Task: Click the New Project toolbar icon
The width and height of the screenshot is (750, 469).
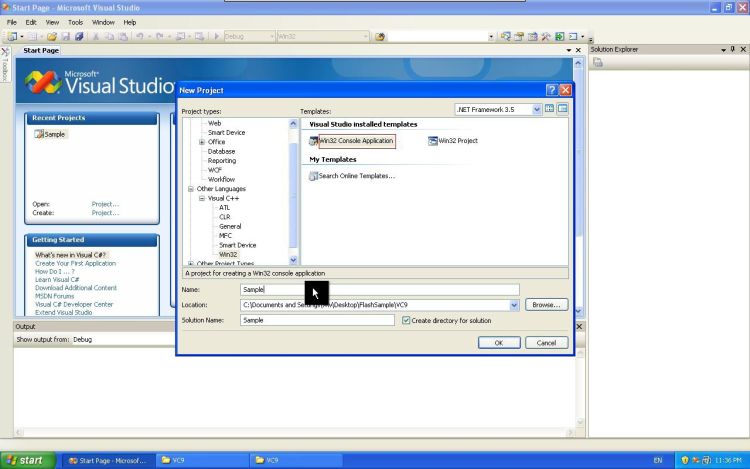Action: (12, 36)
